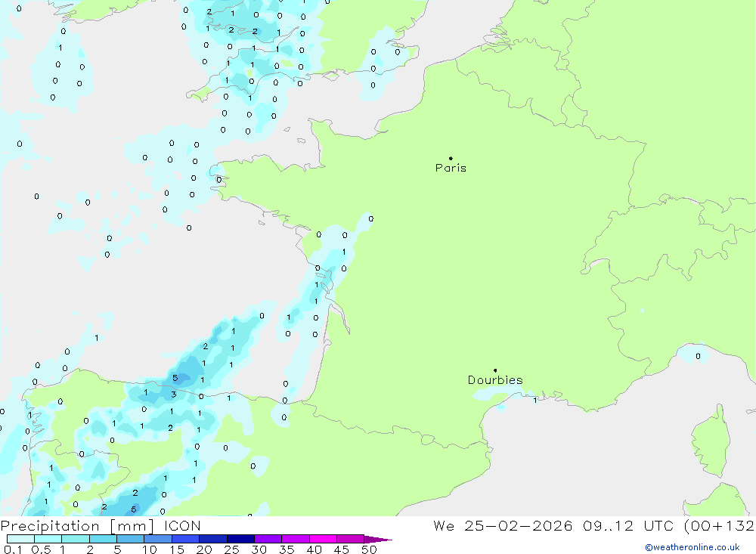
Task: Pick the 25–30 mm legend color swatch
Action: click(x=240, y=539)
